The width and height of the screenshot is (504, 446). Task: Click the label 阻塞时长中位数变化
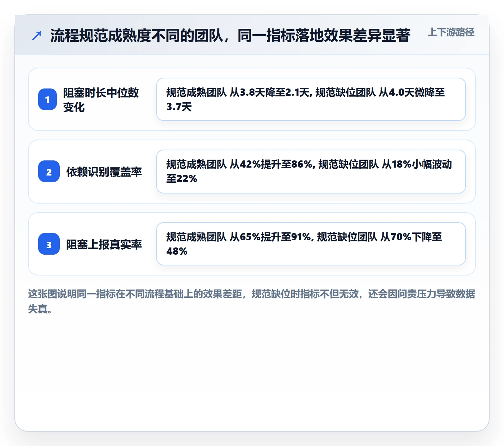click(x=101, y=100)
